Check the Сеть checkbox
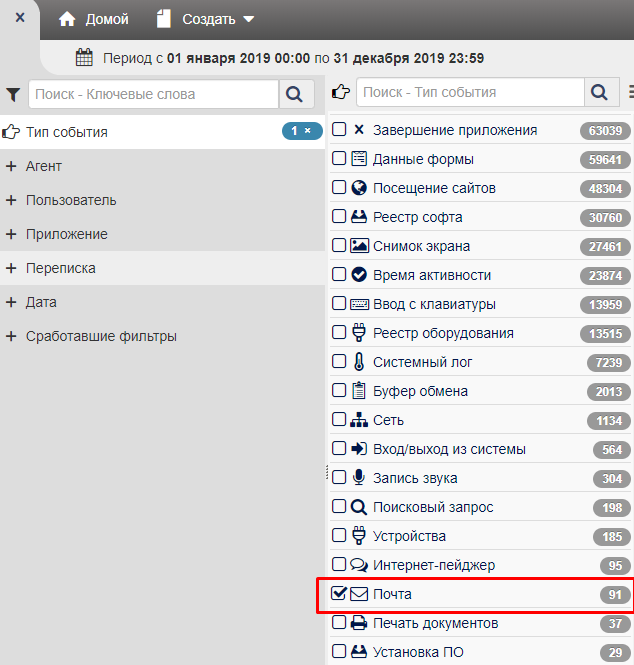 coord(339,419)
